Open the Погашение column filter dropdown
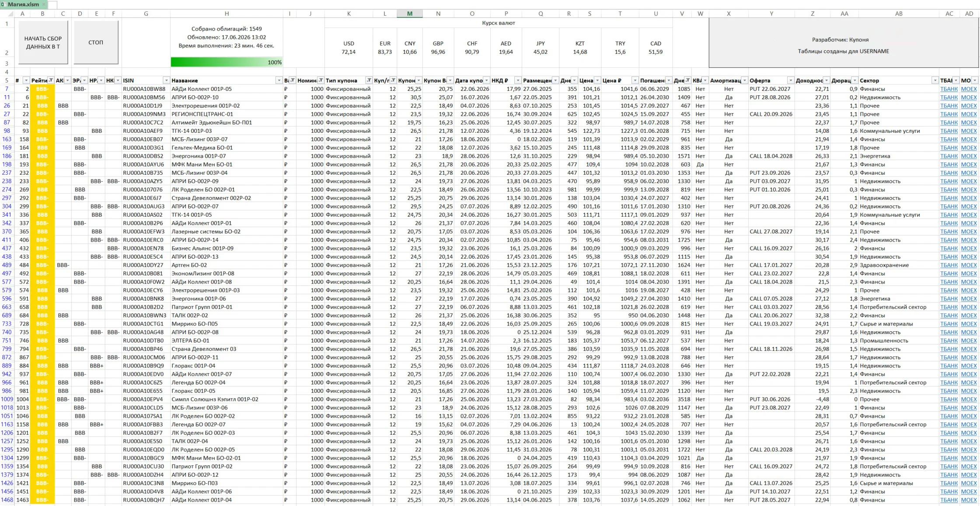Screen dimensions: 980x506 click(x=669, y=80)
